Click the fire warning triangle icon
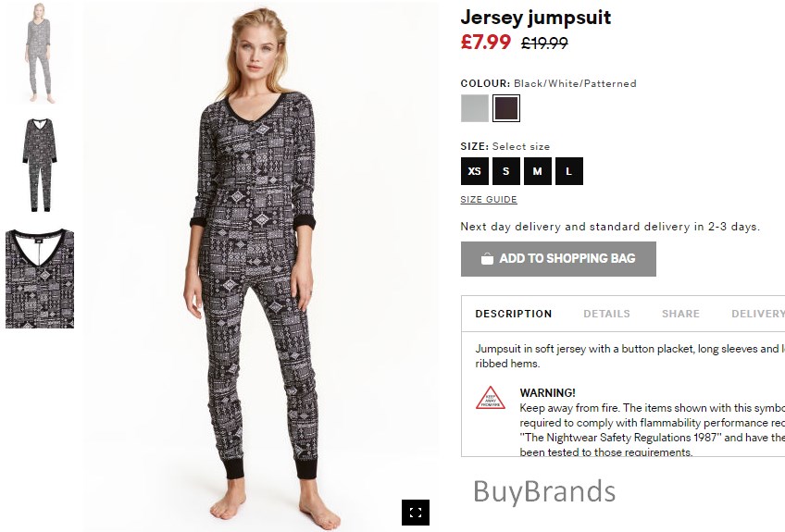Screen dimensions: 785x532 [x=490, y=398]
